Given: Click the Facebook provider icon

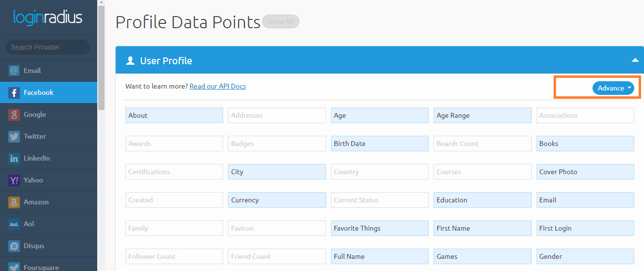Looking at the screenshot, I should (x=14, y=92).
